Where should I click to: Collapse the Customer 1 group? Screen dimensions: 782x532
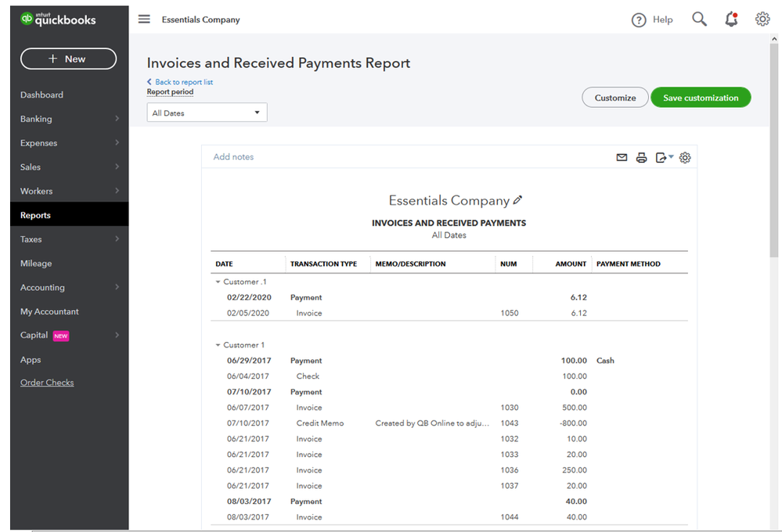(x=218, y=345)
